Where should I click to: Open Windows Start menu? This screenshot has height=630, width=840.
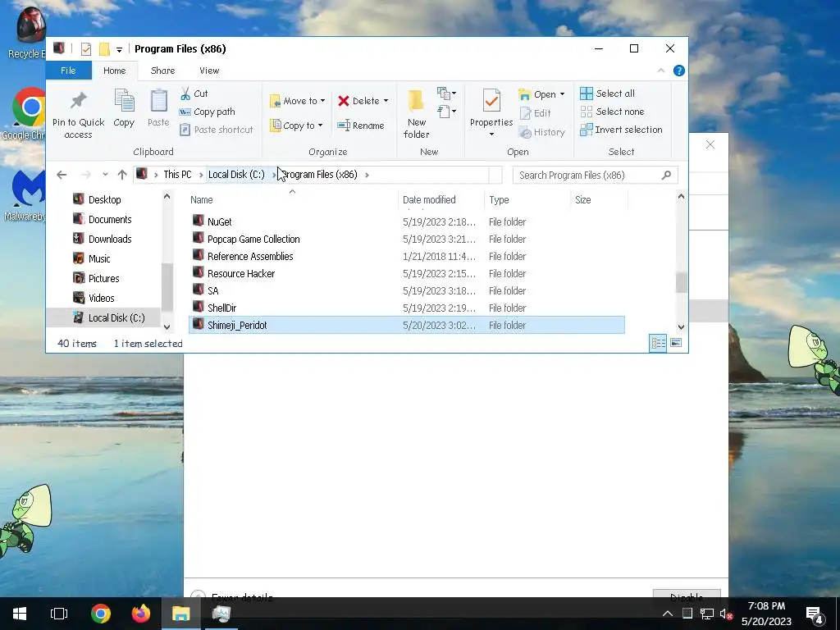point(20,614)
